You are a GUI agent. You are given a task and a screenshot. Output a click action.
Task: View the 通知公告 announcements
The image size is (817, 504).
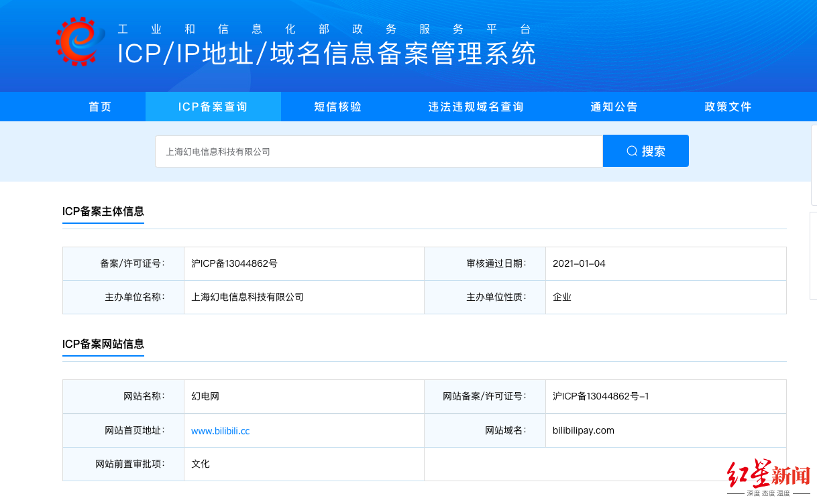coord(614,106)
